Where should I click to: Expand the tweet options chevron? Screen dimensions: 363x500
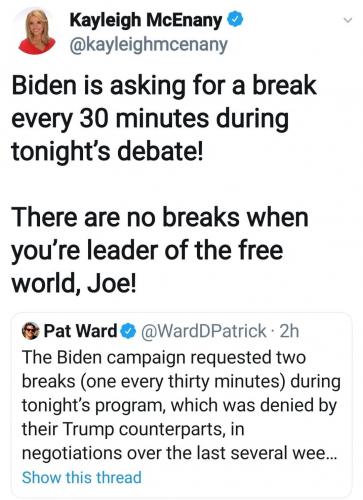[348, 20]
